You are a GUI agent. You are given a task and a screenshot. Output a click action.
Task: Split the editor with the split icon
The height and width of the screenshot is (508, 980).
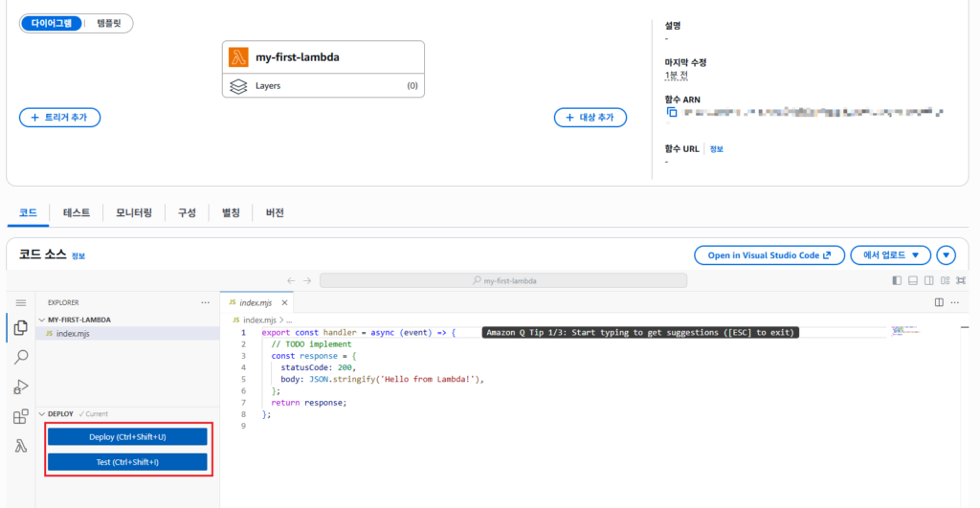(939, 302)
